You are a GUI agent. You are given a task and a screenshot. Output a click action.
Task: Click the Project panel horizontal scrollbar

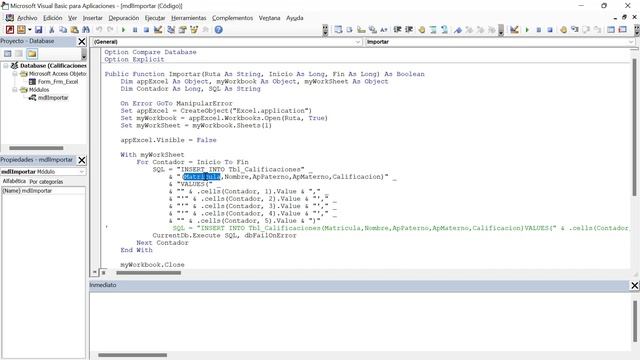tap(36, 148)
